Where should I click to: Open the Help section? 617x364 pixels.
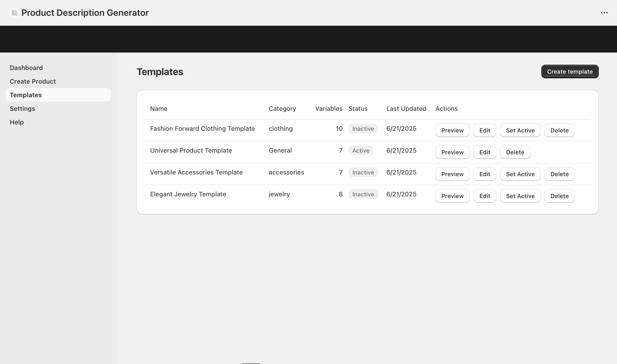[x=17, y=122]
